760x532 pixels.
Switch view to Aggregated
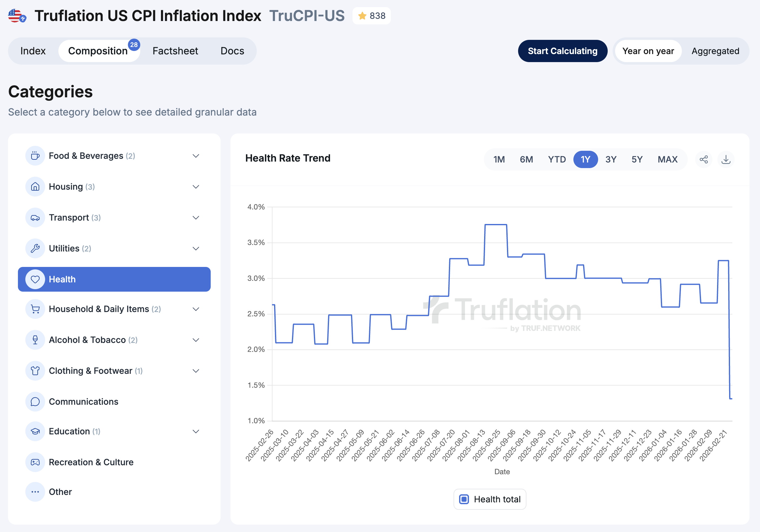pos(715,51)
